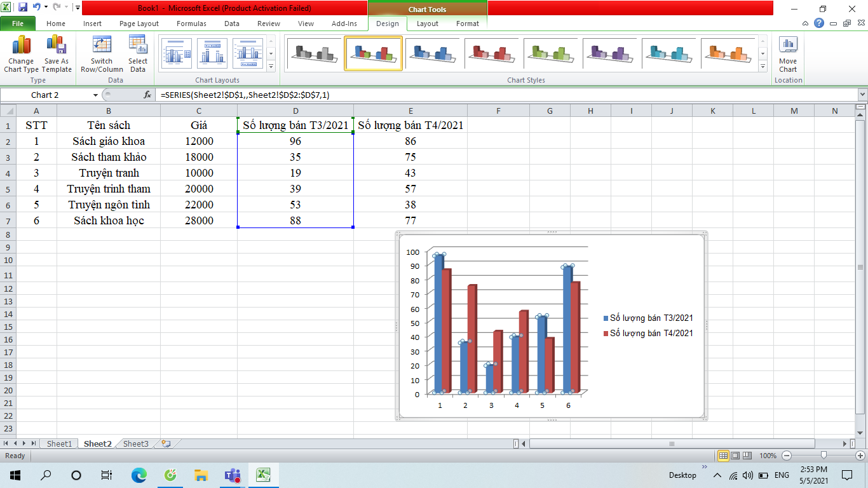Screen dimensions: 868x488
Task: Customize Quick Access Toolbar dropdown
Action: click(77, 8)
